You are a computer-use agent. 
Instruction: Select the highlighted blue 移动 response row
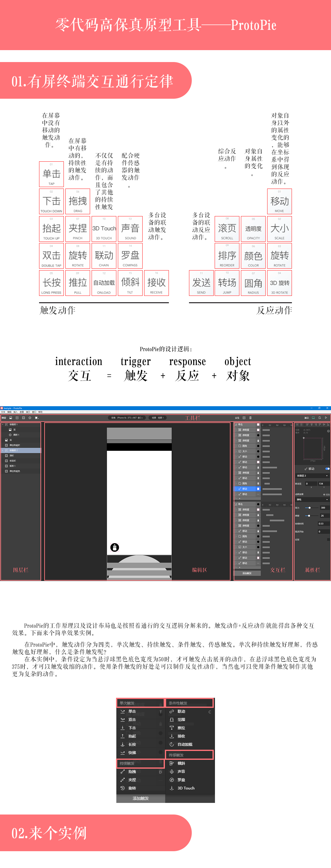[x=247, y=489]
